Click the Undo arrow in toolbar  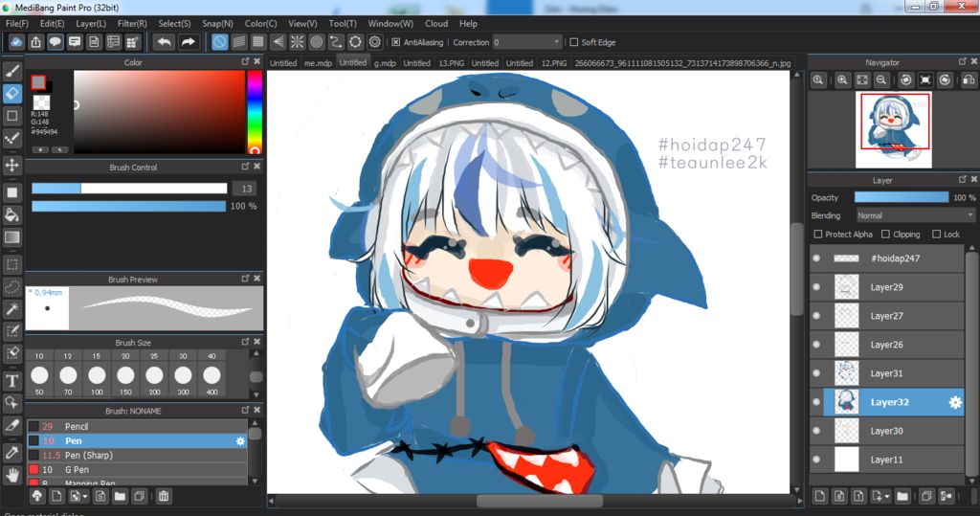click(x=165, y=42)
